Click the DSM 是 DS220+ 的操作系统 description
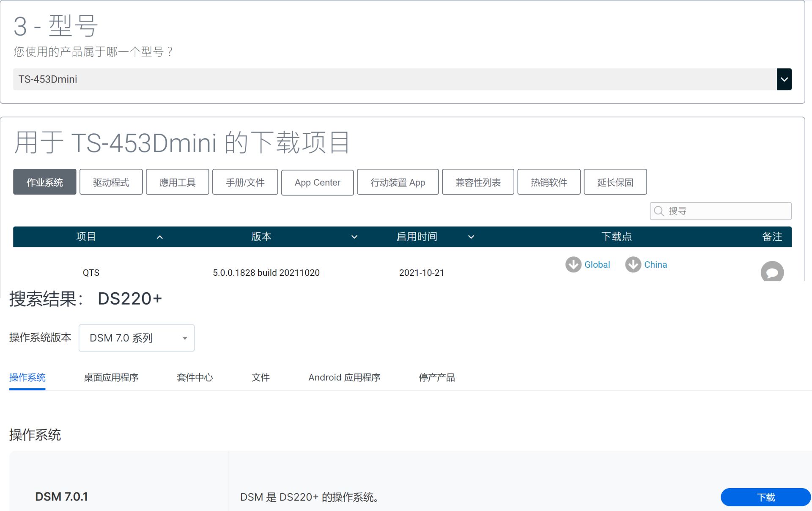 (x=309, y=497)
